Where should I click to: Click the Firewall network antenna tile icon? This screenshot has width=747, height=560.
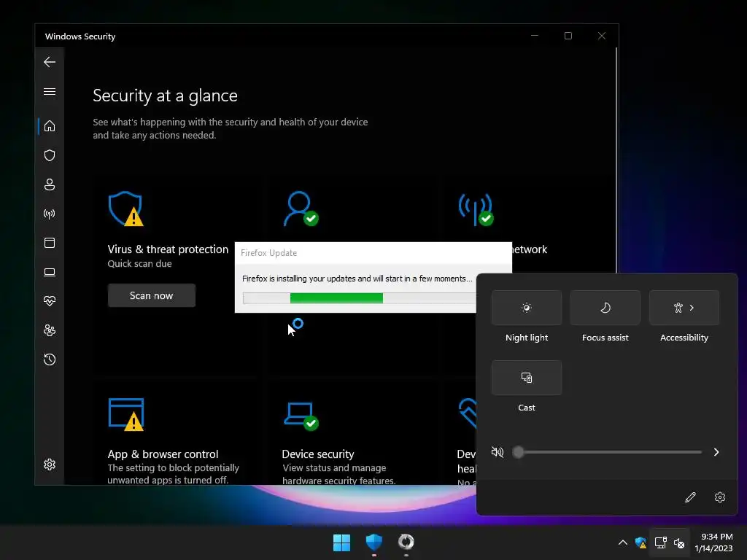pyautogui.click(x=476, y=209)
